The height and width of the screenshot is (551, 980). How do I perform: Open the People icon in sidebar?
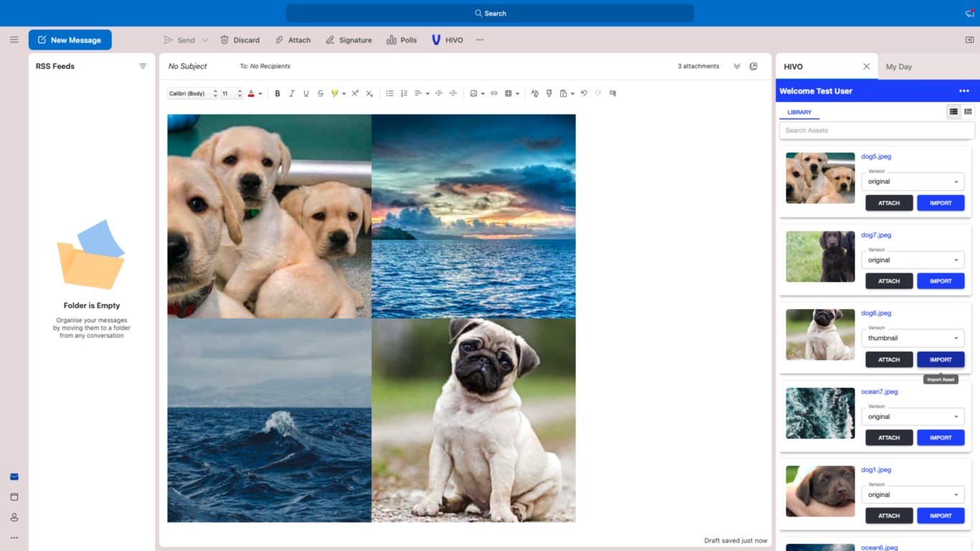click(14, 517)
